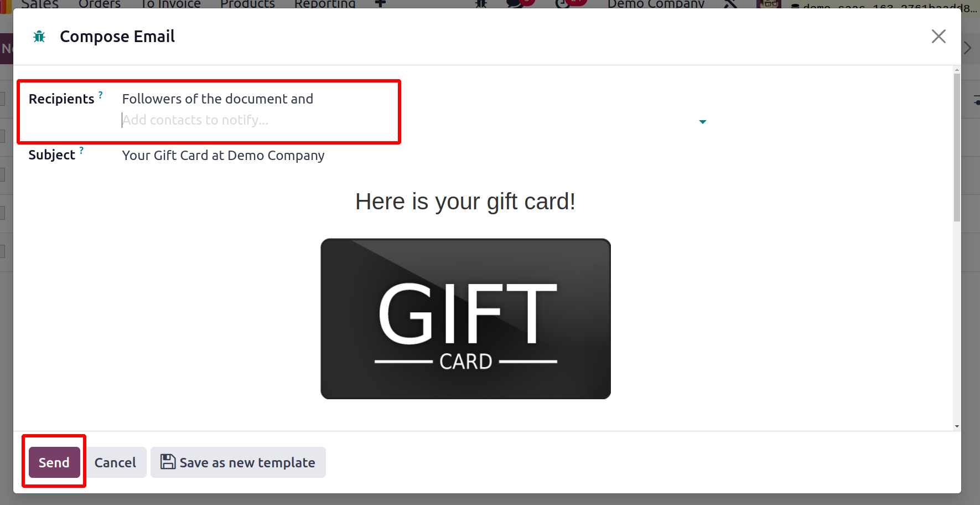Open the conversations chat bubble icon
Viewport: 980px width, 505px height.
click(x=516, y=3)
